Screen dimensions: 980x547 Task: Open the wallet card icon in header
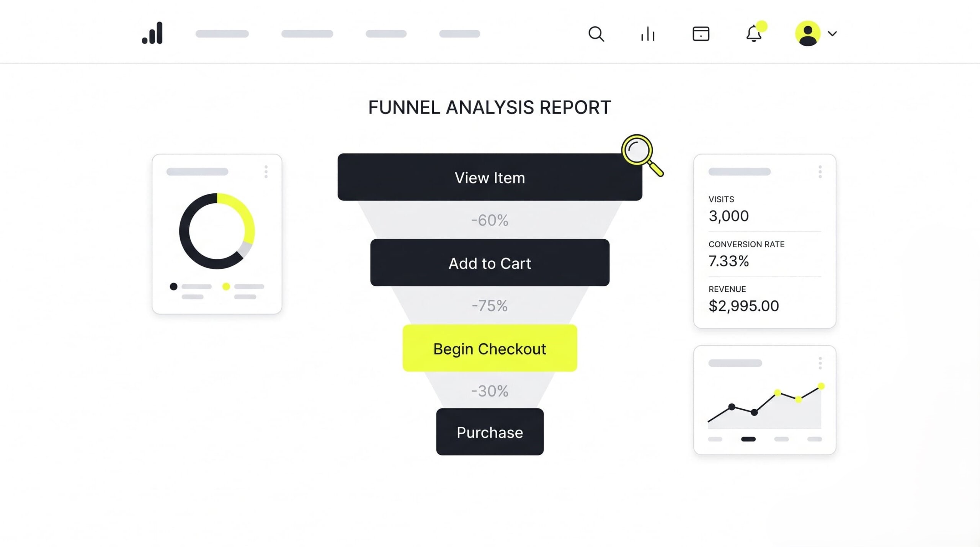click(x=701, y=34)
